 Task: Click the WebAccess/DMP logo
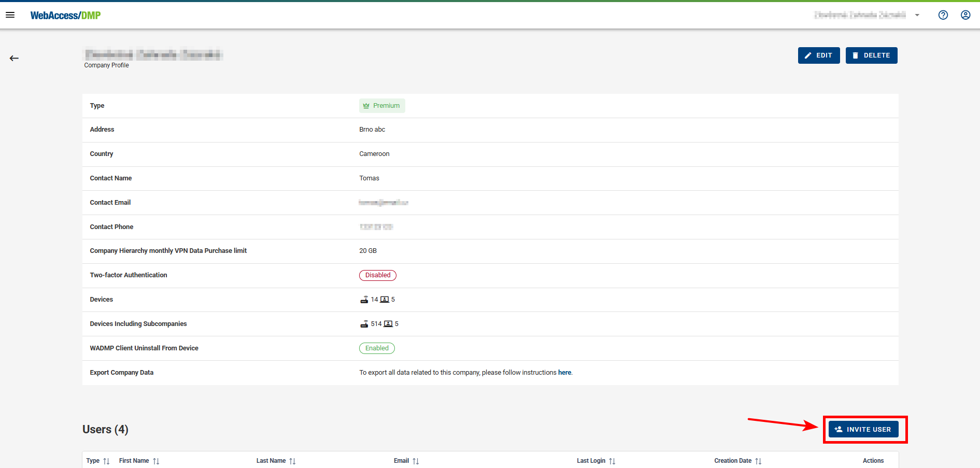point(65,16)
